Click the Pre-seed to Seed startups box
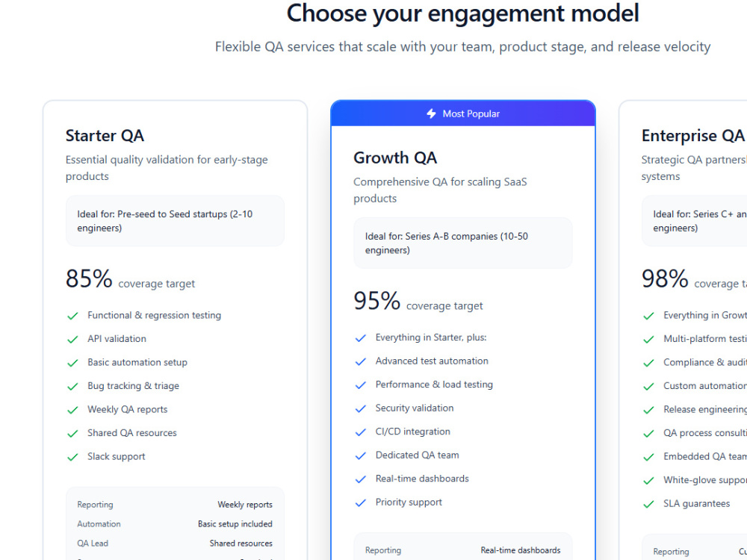Viewport: 747px width, 560px height. [x=175, y=221]
